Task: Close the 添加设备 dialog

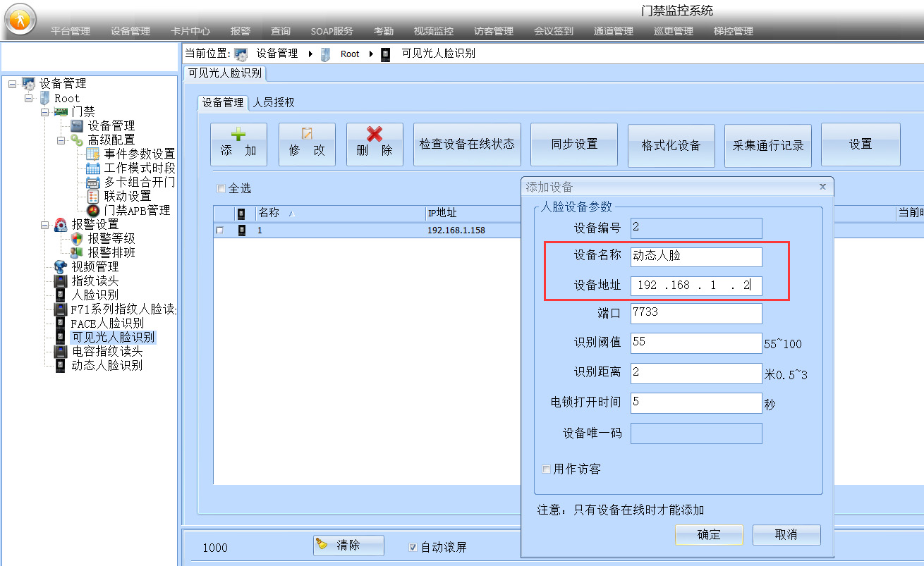Action: 822,187
